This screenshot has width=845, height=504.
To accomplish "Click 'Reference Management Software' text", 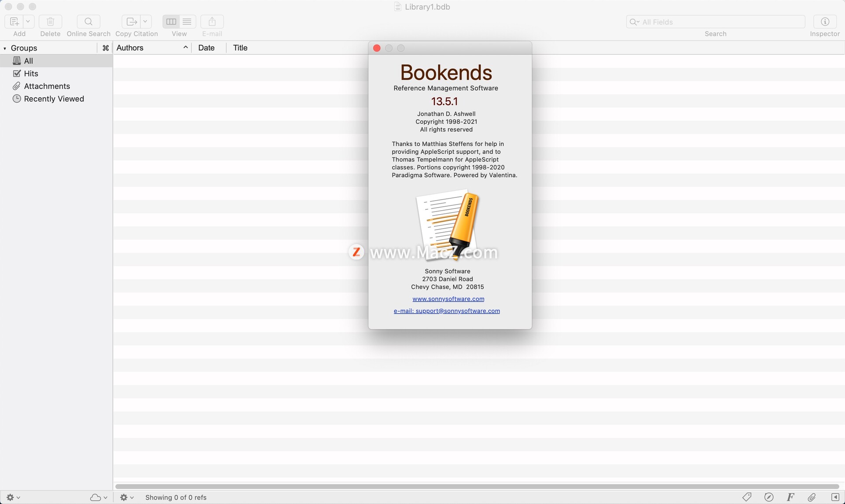I will point(446,88).
